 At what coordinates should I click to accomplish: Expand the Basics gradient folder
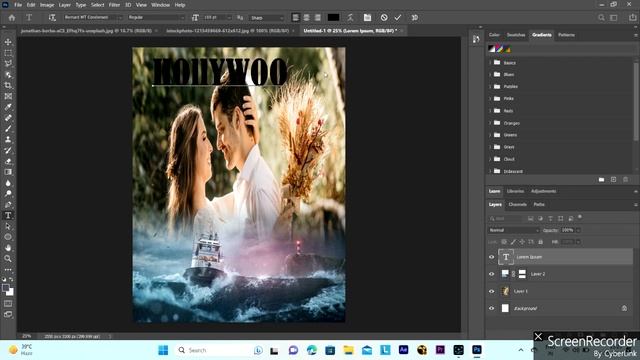490,62
